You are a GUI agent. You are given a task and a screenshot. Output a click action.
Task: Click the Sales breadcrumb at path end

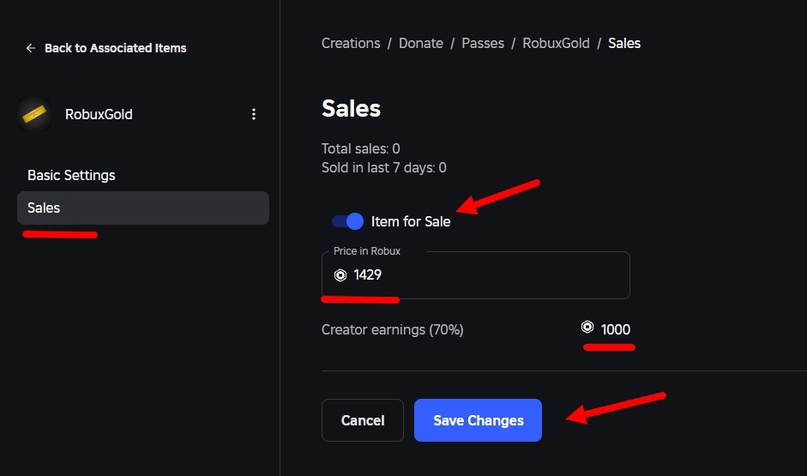click(624, 43)
